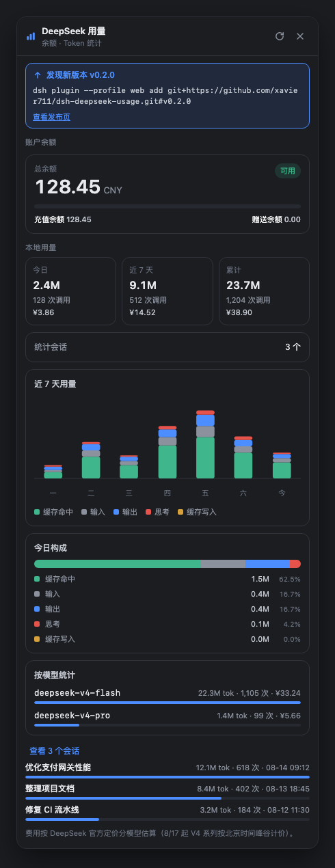Click the 发现新版本 v0.2.0 heading
The image size is (335, 868).
[80, 75]
